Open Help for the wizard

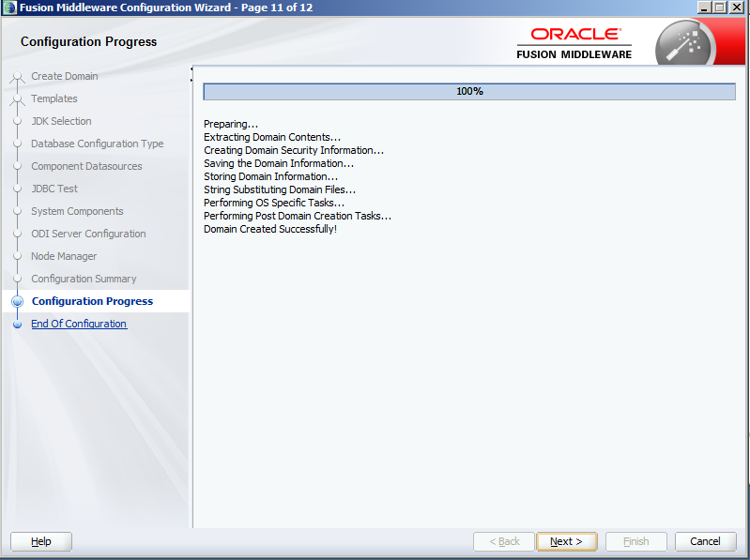click(41, 541)
